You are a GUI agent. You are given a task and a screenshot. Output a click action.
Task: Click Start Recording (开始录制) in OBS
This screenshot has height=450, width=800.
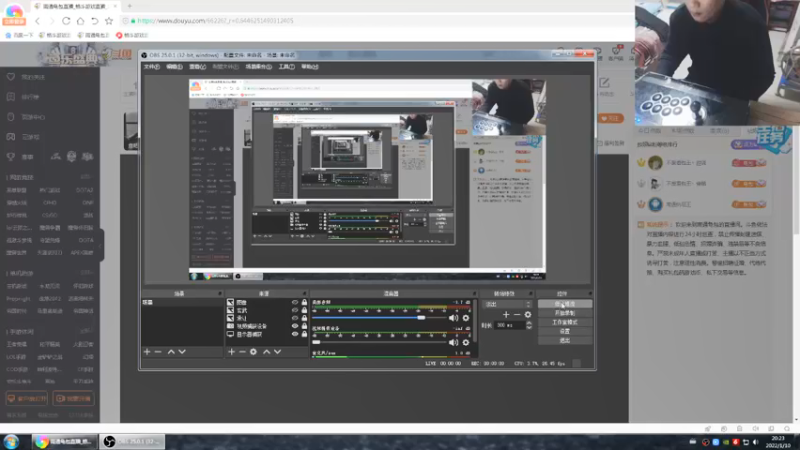coord(565,313)
